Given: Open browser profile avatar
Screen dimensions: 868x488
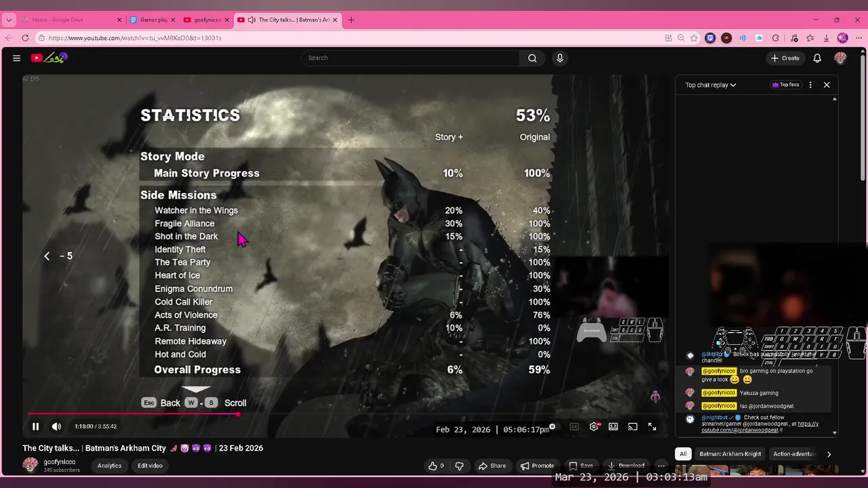Looking at the screenshot, I should pyautogui.click(x=842, y=38).
